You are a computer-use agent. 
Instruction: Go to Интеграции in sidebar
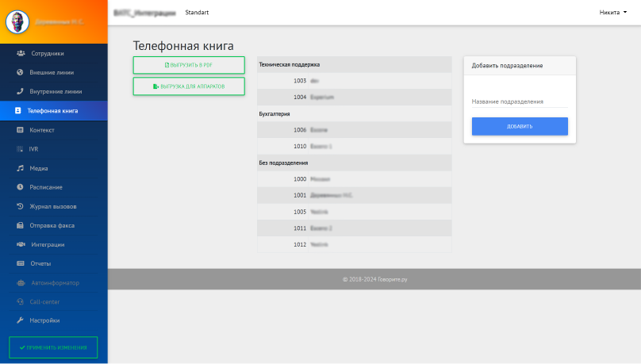pyautogui.click(x=48, y=244)
